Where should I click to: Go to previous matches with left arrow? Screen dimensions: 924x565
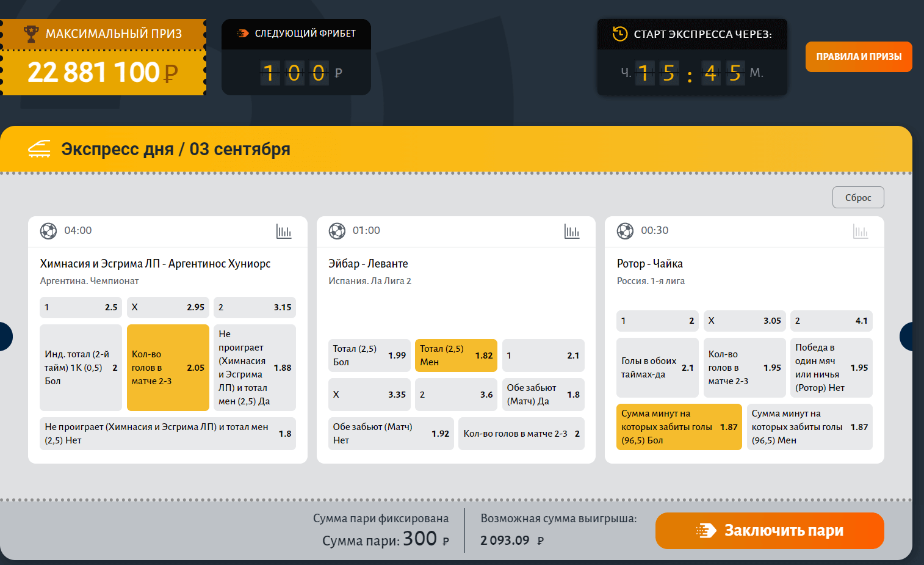tap(5, 337)
